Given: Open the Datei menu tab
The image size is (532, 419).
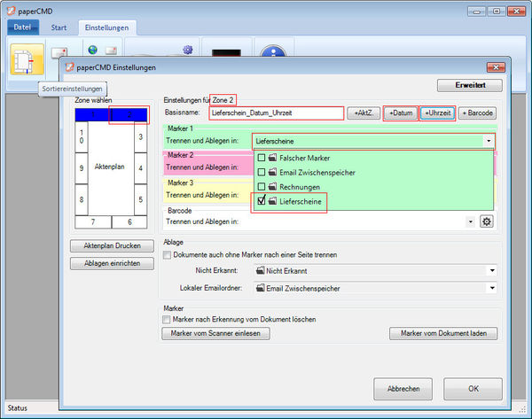Looking at the screenshot, I should (23, 27).
